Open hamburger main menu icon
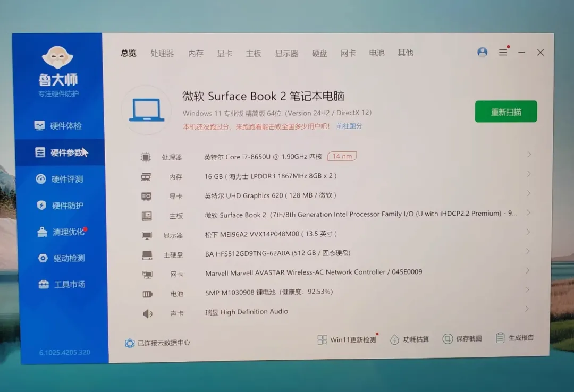This screenshot has height=392, width=574. 503,52
